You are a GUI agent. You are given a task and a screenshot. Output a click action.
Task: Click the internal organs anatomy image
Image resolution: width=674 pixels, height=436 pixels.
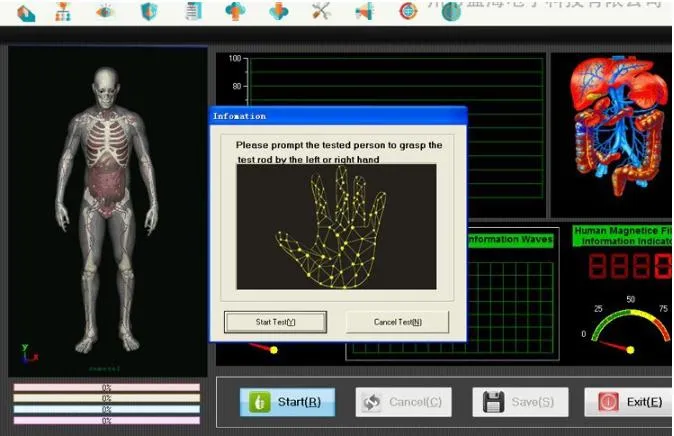click(x=611, y=130)
